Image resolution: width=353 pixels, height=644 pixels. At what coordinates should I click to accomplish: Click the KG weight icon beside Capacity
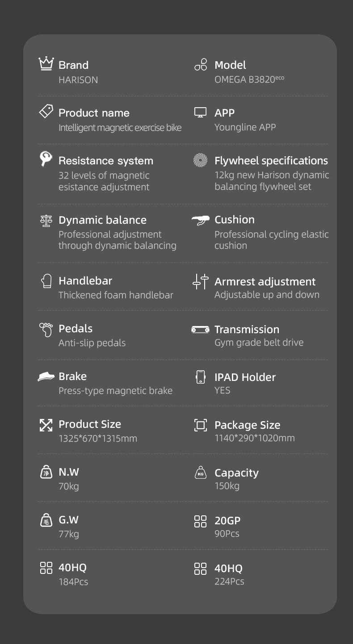pos(201,473)
